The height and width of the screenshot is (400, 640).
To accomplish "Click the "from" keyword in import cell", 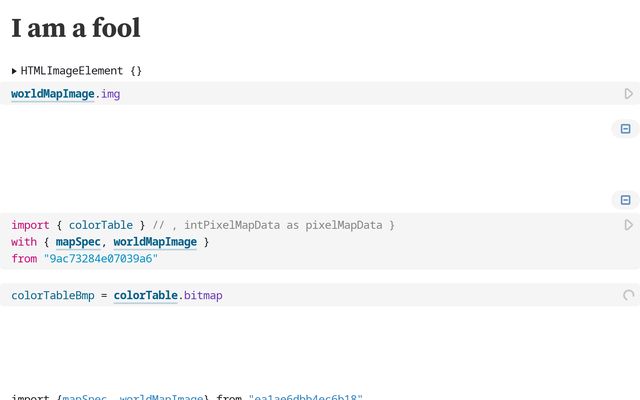I will click(x=24, y=259).
